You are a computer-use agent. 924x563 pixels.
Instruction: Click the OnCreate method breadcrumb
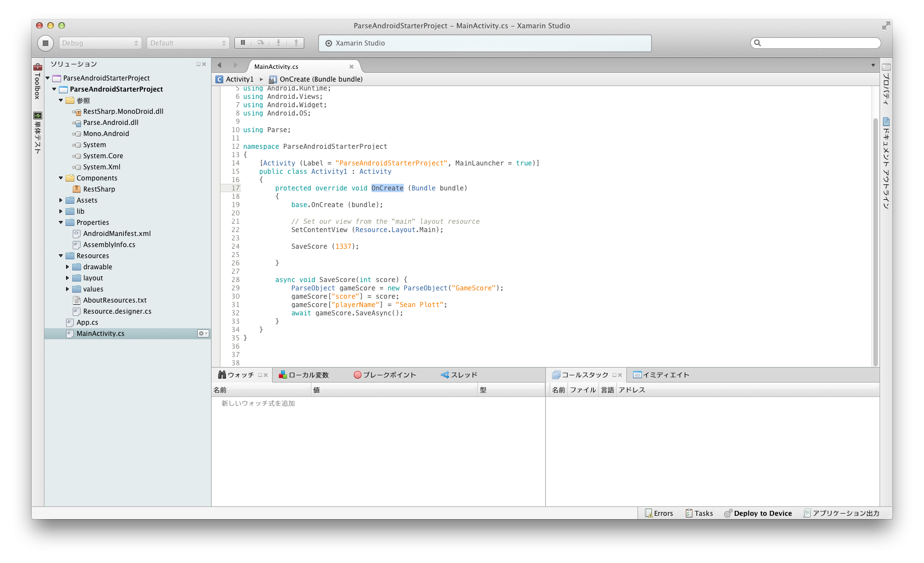(316, 79)
